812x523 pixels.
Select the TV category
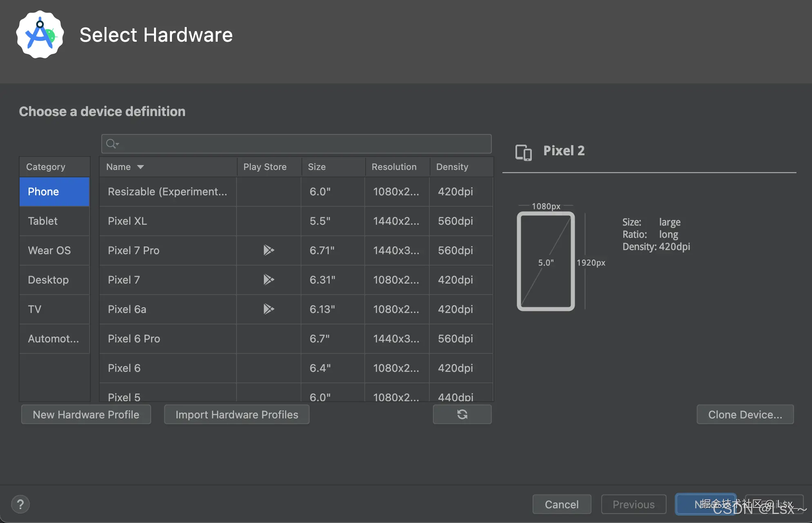[54, 309]
